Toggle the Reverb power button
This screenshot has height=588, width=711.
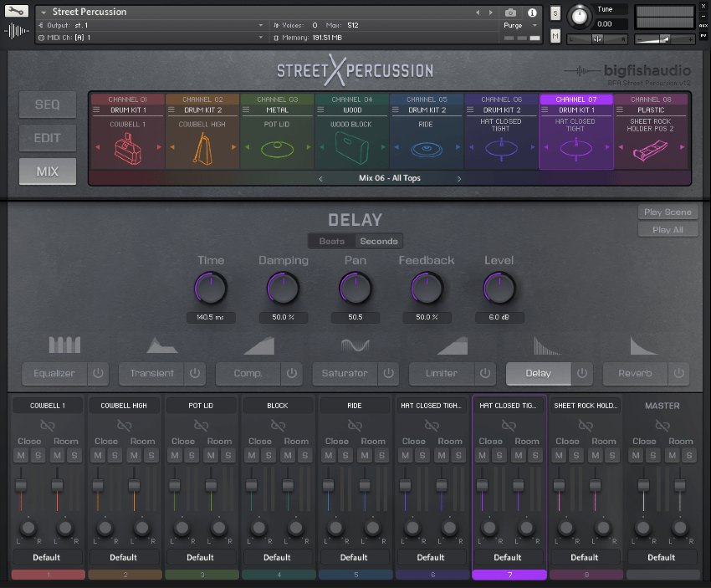(677, 373)
